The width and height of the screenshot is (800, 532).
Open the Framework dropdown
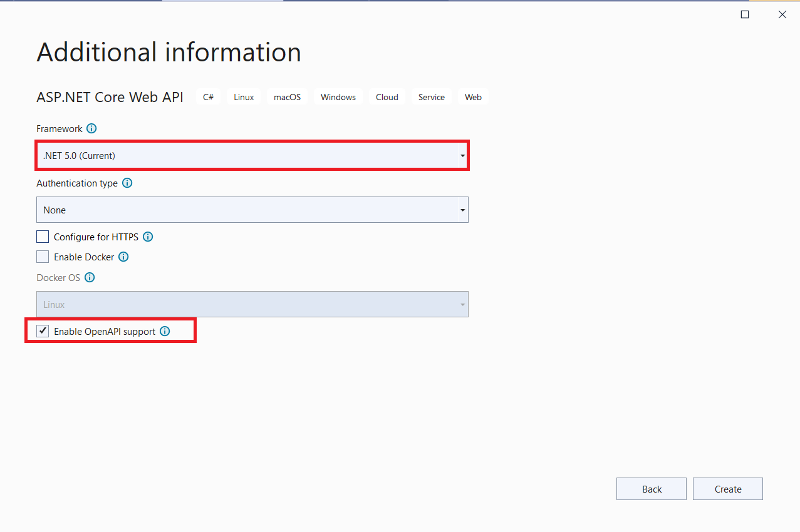[462, 155]
